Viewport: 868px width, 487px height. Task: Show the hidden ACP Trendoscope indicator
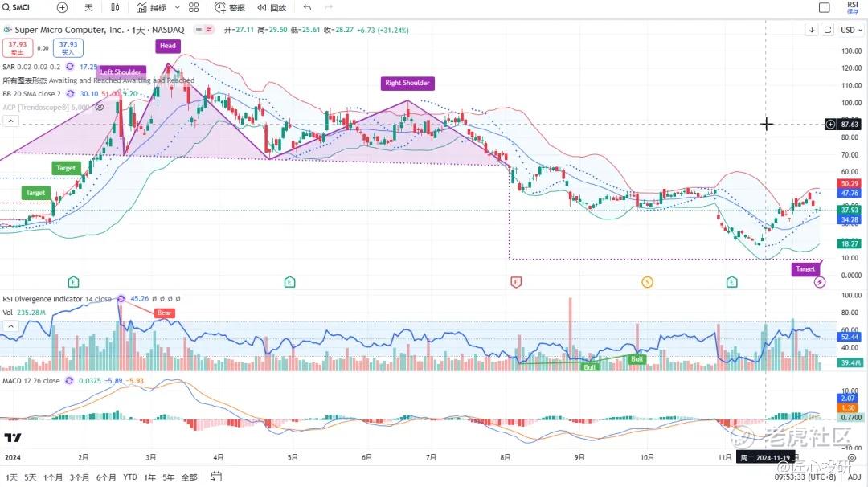tap(100, 108)
